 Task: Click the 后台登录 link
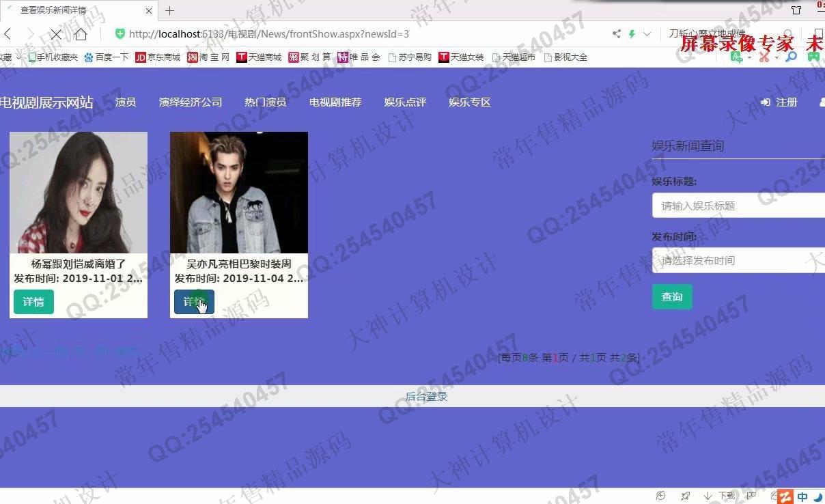(427, 396)
